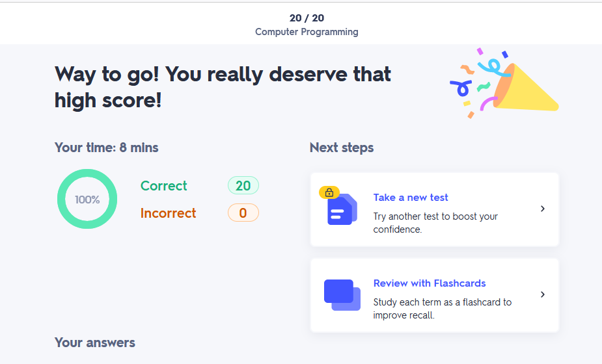Click the Incorrect count badge showing 0
602x364 pixels.
[x=243, y=213]
